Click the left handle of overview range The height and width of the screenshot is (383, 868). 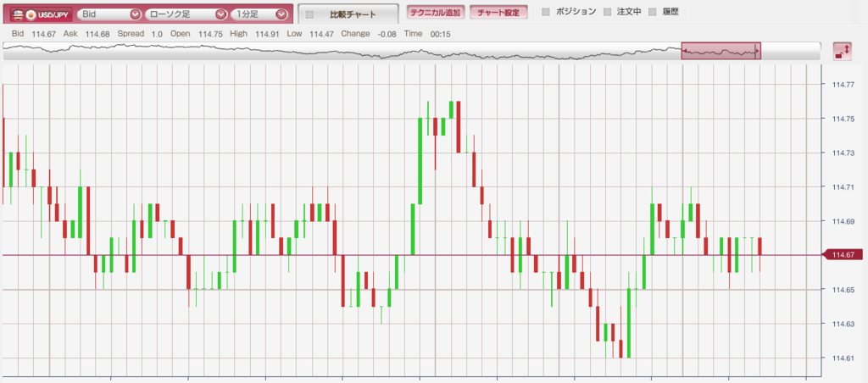coord(684,50)
